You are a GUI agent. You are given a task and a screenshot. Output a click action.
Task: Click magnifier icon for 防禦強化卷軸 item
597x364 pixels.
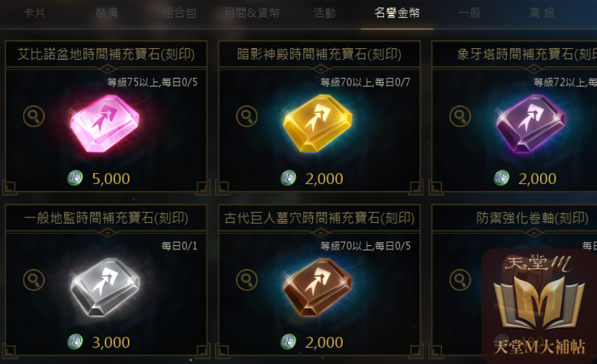point(460,280)
